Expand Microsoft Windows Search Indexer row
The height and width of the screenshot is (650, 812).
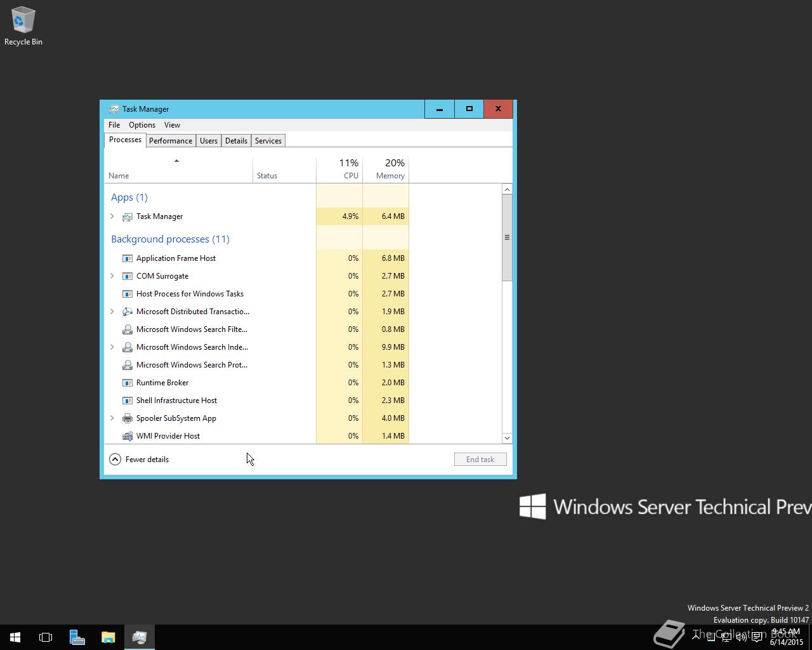click(112, 347)
